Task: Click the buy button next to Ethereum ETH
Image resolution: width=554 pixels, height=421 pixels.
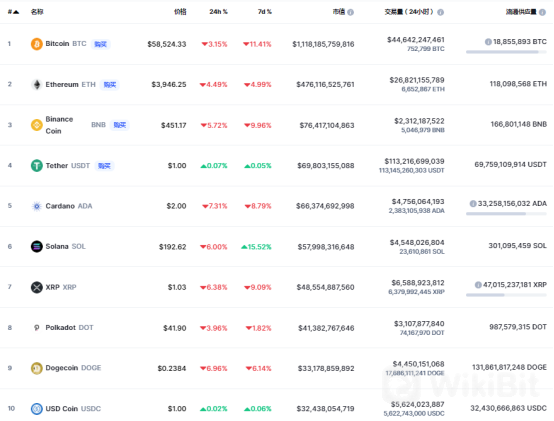Action: [110, 85]
